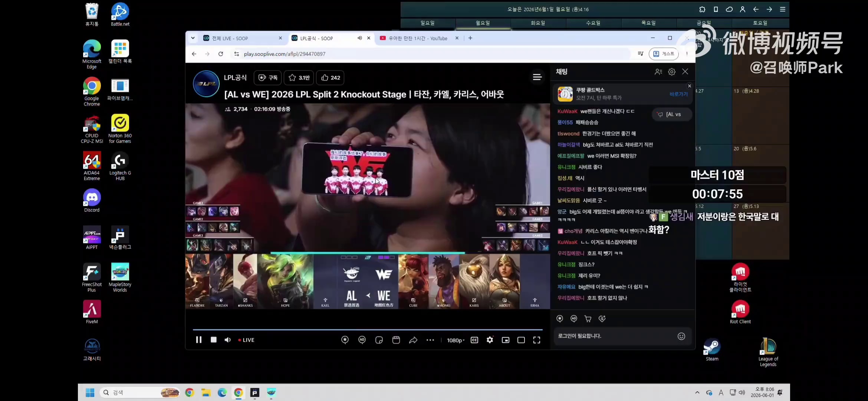Pause the live stream
Viewport: 868px width, 401px height.
pyautogui.click(x=199, y=340)
